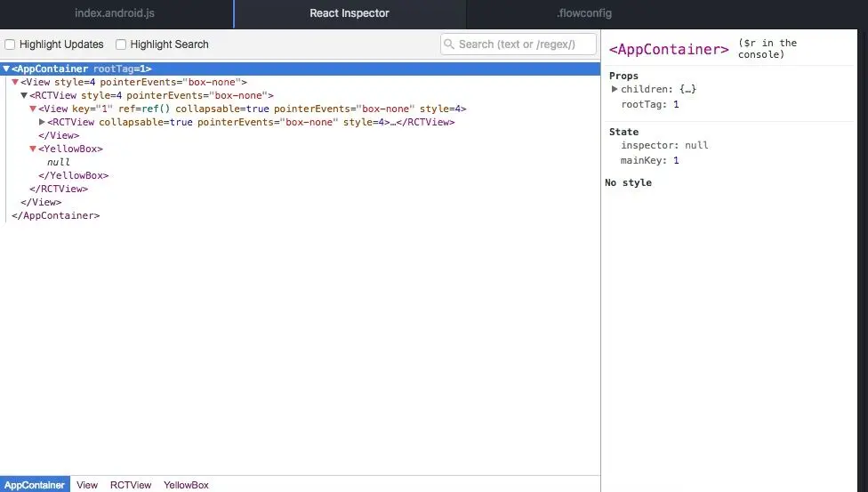Viewport: 868px width, 492px height.
Task: Switch to the index.android.js tab
Action: 115,13
